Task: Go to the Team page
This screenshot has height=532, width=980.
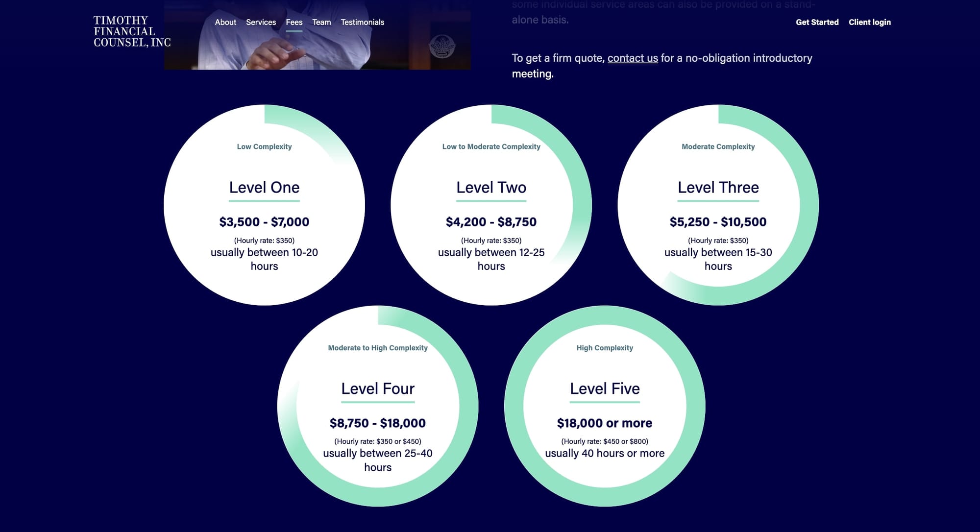Action: 321,22
